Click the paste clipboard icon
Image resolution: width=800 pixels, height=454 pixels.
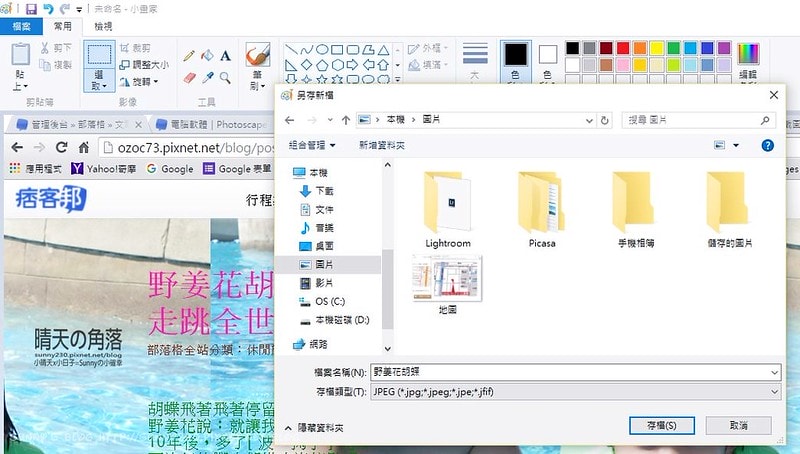pyautogui.click(x=20, y=55)
